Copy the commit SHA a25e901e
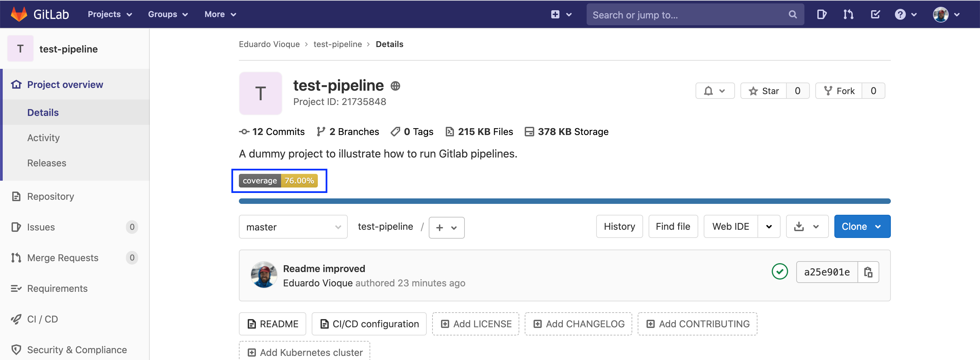Viewport: 980px width, 360px height. pyautogui.click(x=869, y=272)
